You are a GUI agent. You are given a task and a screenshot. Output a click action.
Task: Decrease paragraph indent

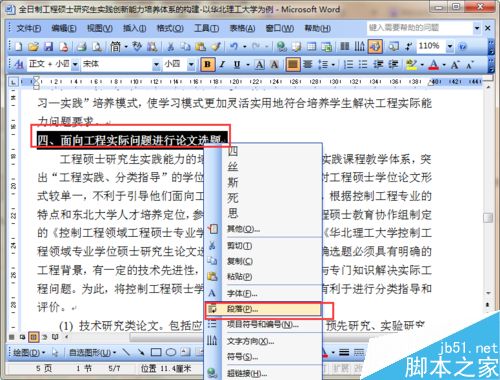378,64
